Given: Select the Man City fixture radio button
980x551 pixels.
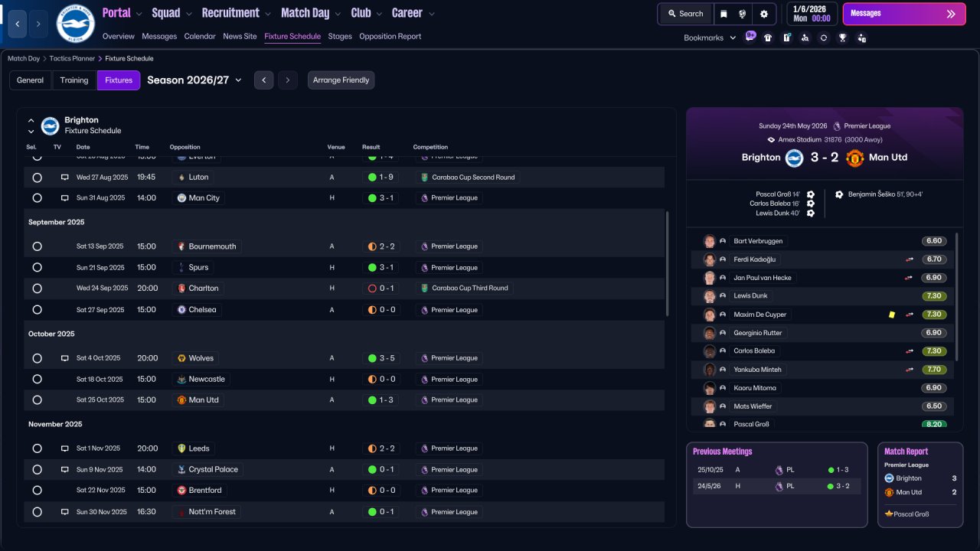Looking at the screenshot, I should click(37, 198).
